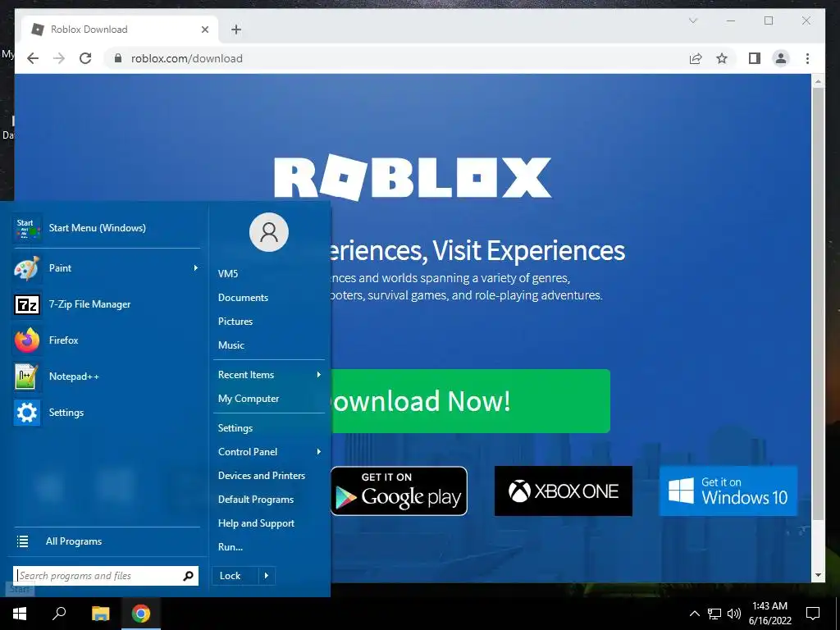Viewport: 840px width, 630px height.
Task: Open a new Chrome tab
Action: tap(236, 30)
